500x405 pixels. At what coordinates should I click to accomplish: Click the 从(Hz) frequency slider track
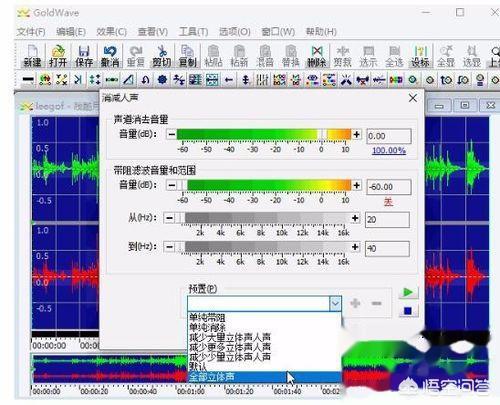click(262, 218)
